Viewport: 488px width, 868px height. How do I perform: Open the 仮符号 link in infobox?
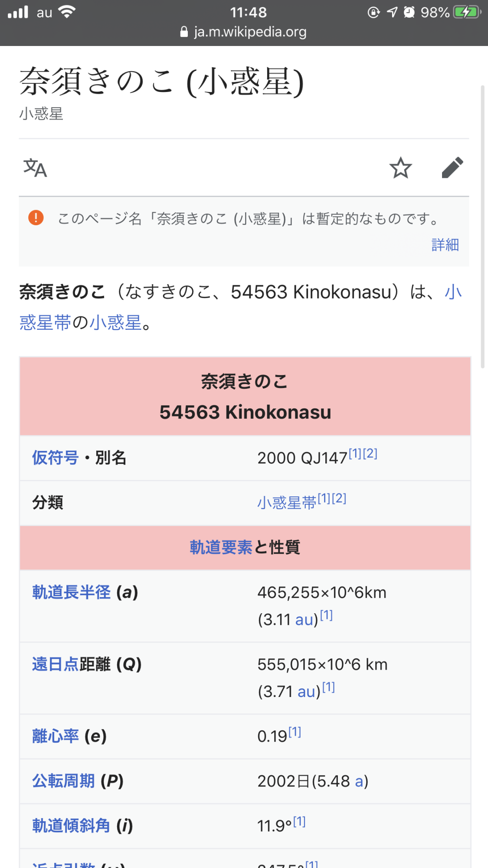point(55,457)
